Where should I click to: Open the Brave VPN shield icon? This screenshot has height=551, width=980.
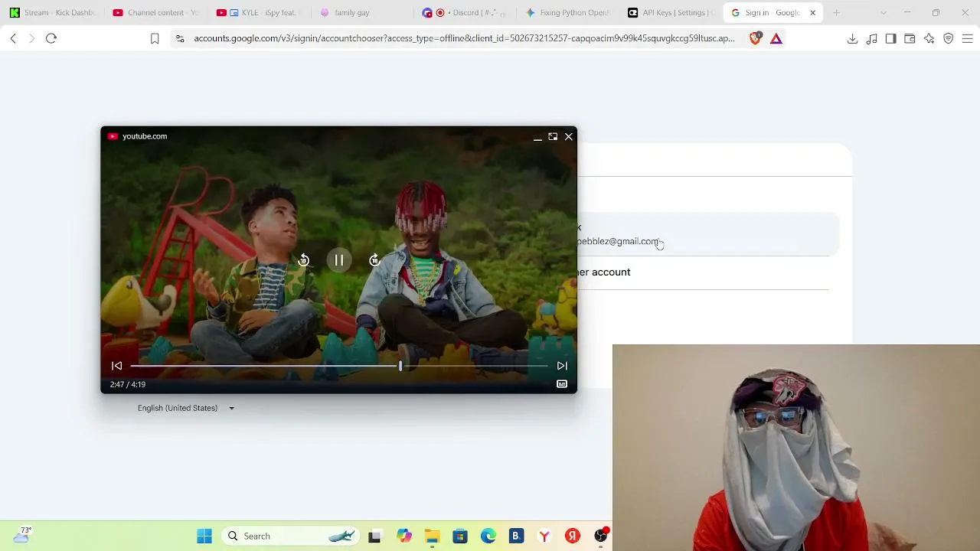[x=948, y=38]
